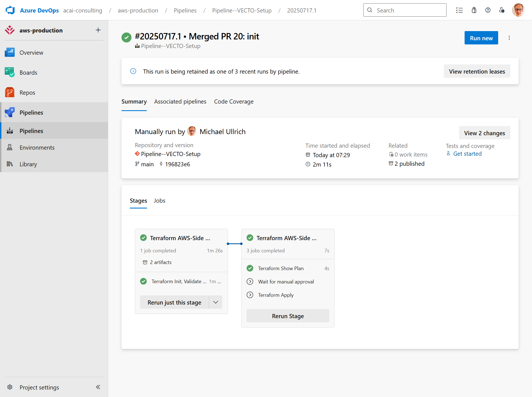The image size is (532, 397).
Task: Open second Terraform AWS-Side stage with 3 jobs
Action: 288,244
